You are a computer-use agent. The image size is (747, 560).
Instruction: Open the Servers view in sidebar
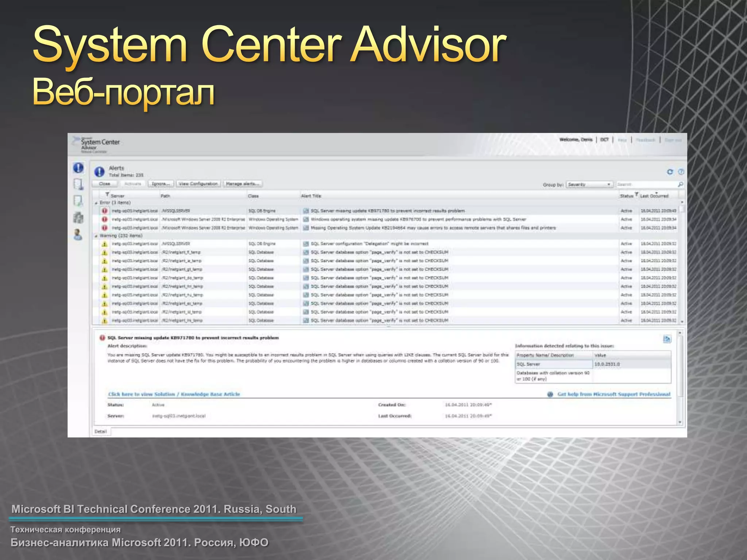pos(78,184)
